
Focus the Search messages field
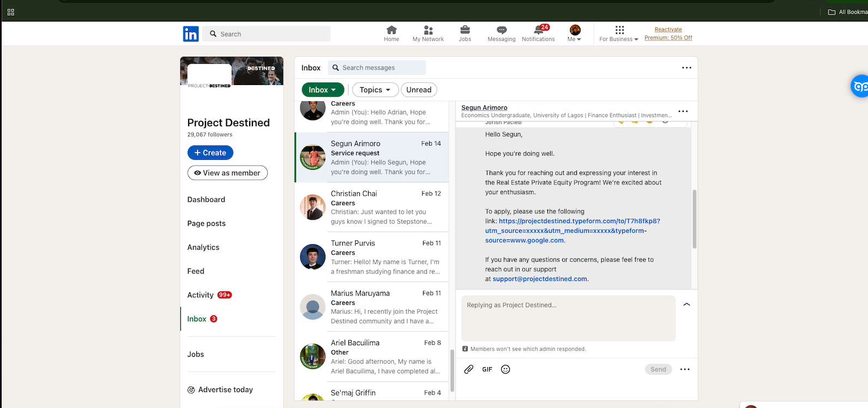[377, 68]
